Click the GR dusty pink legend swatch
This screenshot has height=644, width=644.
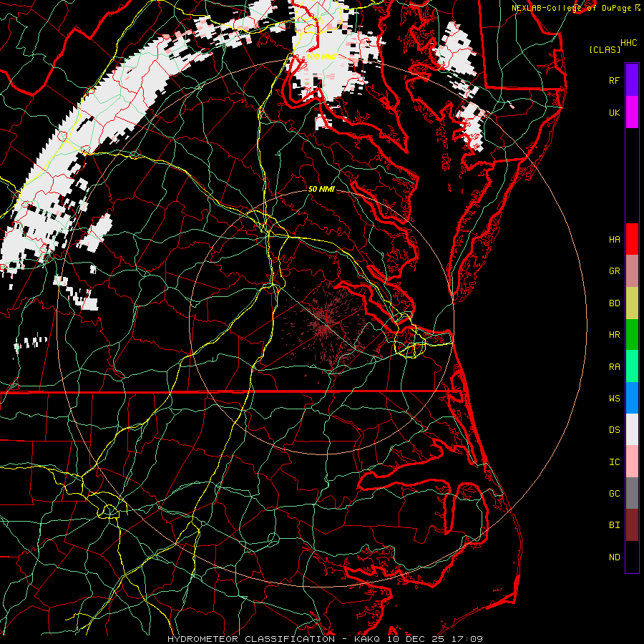point(632,271)
